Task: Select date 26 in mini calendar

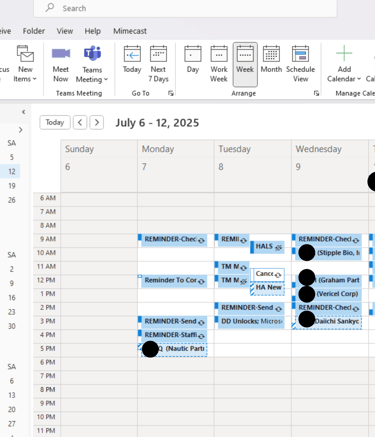Action: click(x=12, y=200)
